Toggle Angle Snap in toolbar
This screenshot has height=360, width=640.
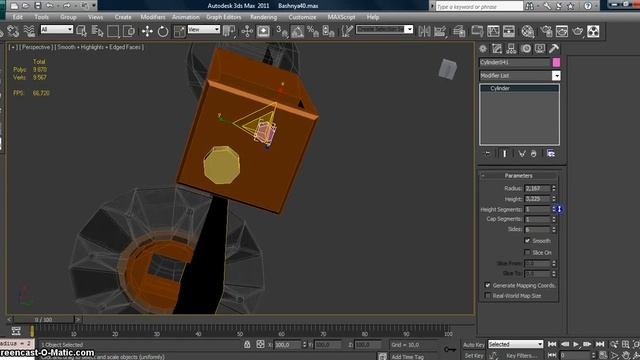coord(297,31)
